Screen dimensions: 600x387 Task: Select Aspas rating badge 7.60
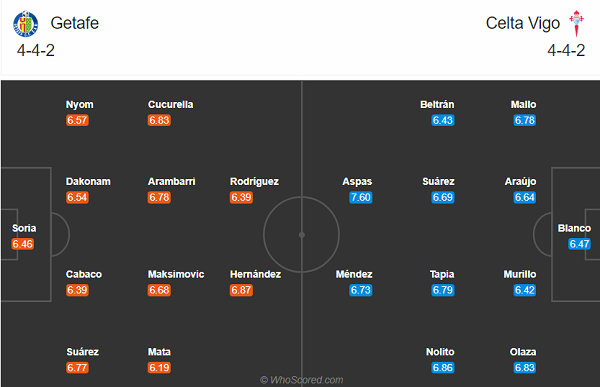click(360, 198)
